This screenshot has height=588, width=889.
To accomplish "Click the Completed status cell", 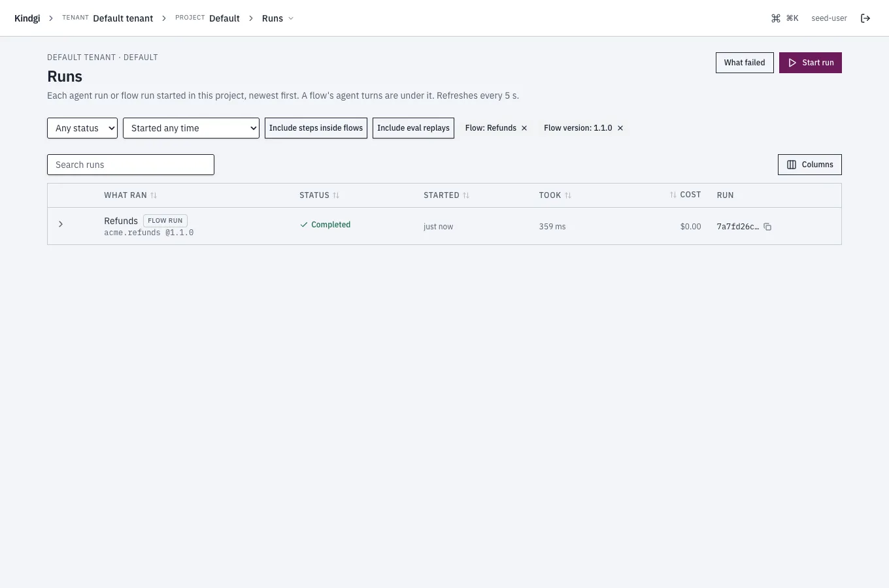I will (x=325, y=225).
